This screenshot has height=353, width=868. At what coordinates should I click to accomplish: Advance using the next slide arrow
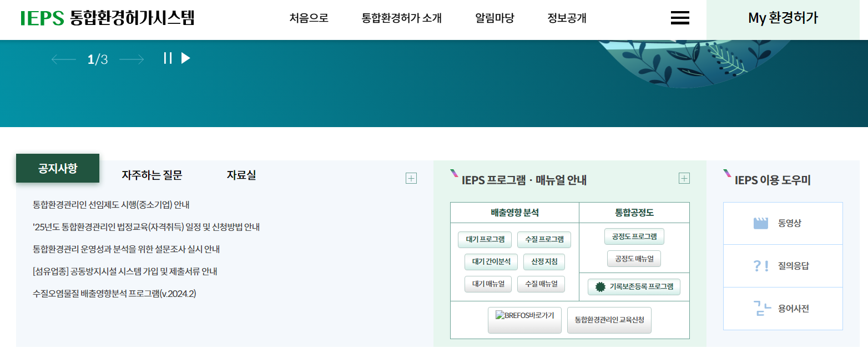click(x=132, y=58)
